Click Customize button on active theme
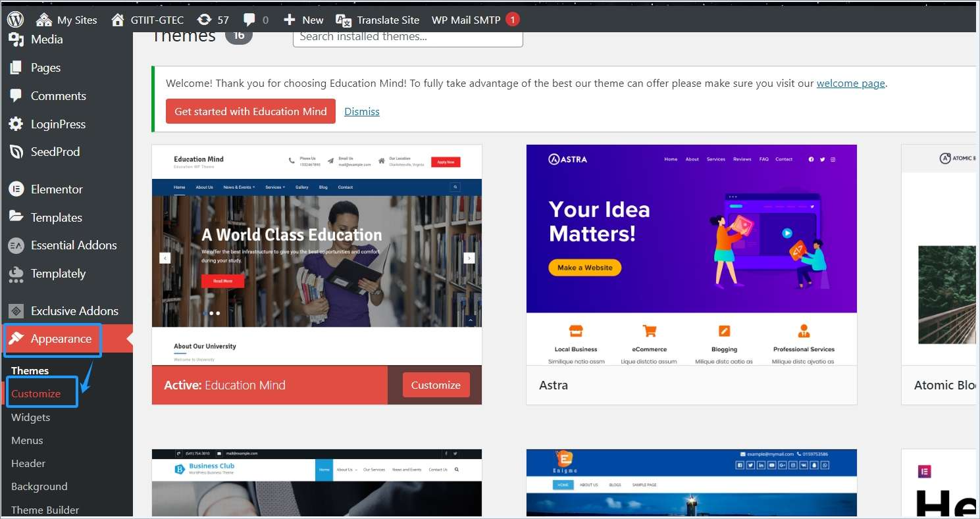Screen dimensions: 980x519 click(x=436, y=385)
